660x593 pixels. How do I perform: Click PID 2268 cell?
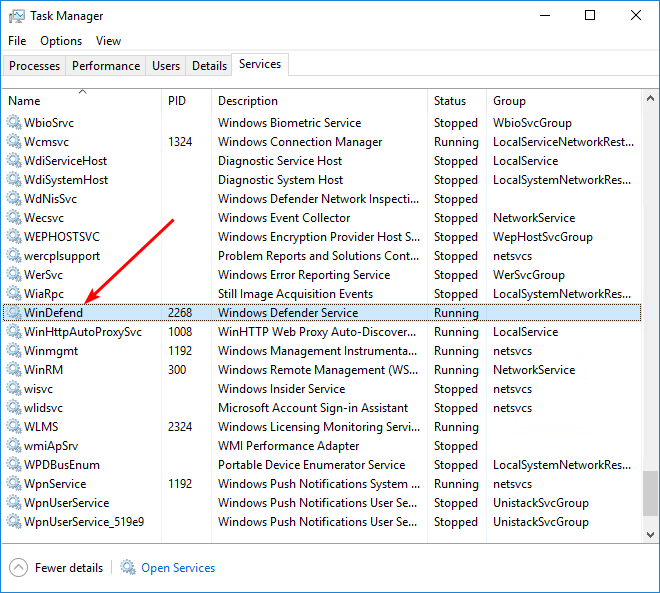(180, 313)
